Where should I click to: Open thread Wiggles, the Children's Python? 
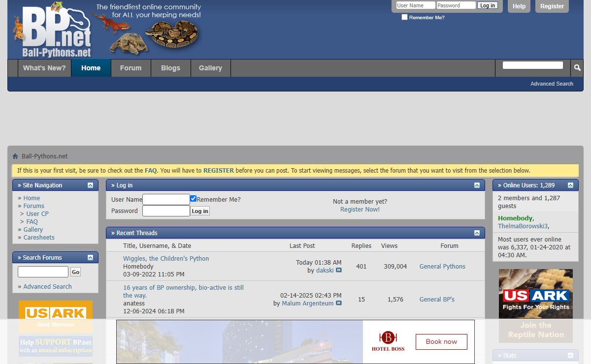[x=166, y=259]
